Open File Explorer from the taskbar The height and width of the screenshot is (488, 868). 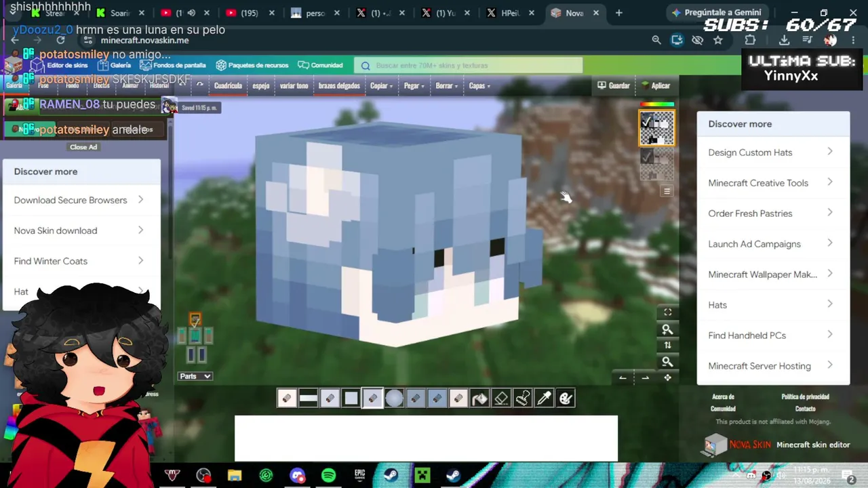tap(235, 475)
